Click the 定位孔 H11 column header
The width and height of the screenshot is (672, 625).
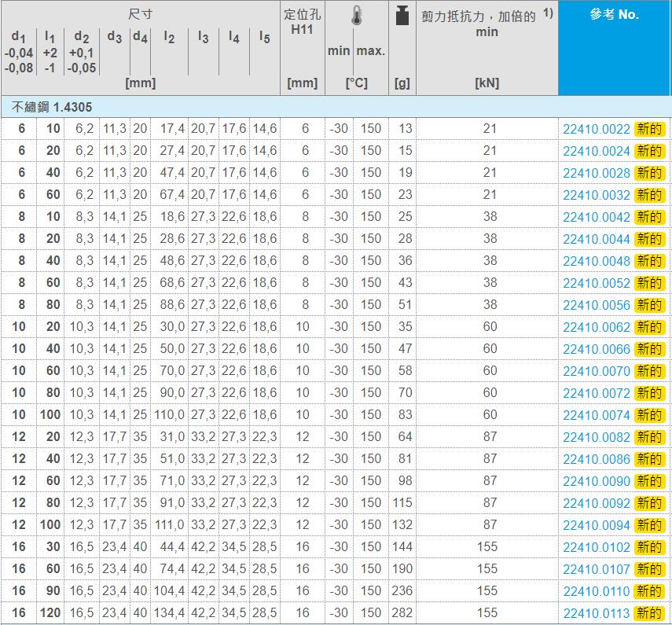click(303, 23)
